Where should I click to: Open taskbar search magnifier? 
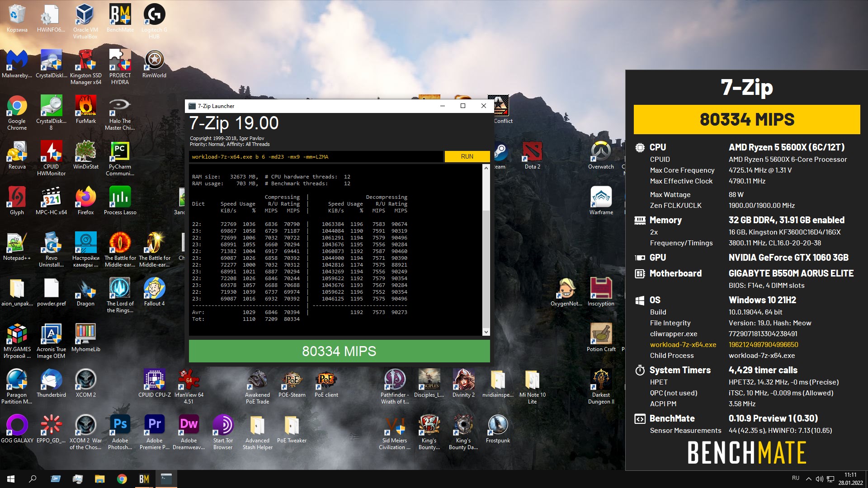[33, 479]
